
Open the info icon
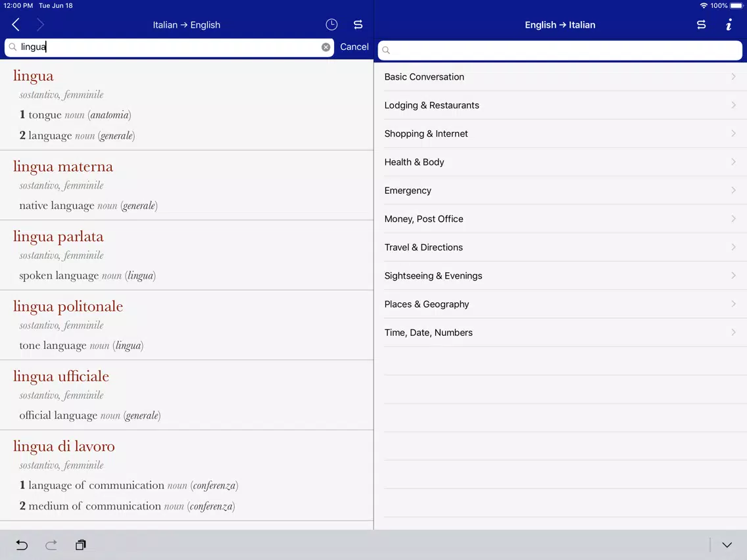click(x=729, y=25)
